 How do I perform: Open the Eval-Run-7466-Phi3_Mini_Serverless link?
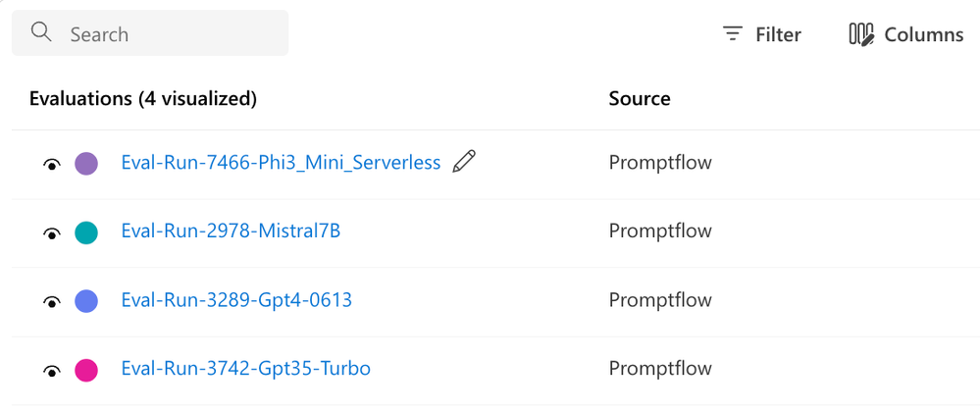(x=281, y=163)
